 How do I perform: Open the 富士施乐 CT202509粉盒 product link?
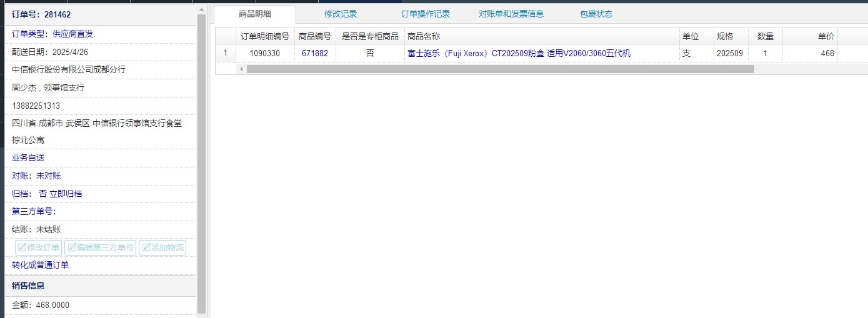click(519, 54)
